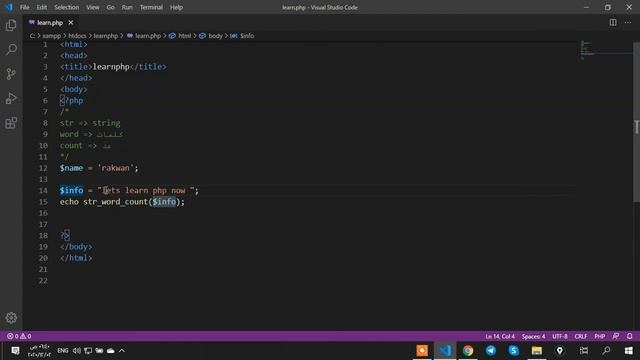
Task: Open the Windows Start menu
Action: click(629, 351)
